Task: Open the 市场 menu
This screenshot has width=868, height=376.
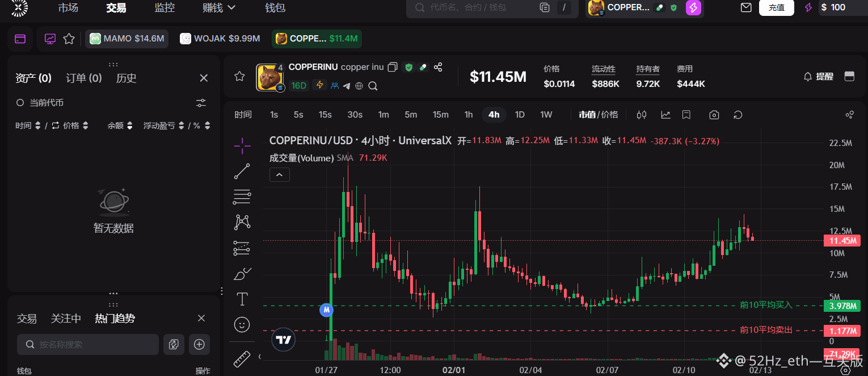Action: pyautogui.click(x=68, y=8)
